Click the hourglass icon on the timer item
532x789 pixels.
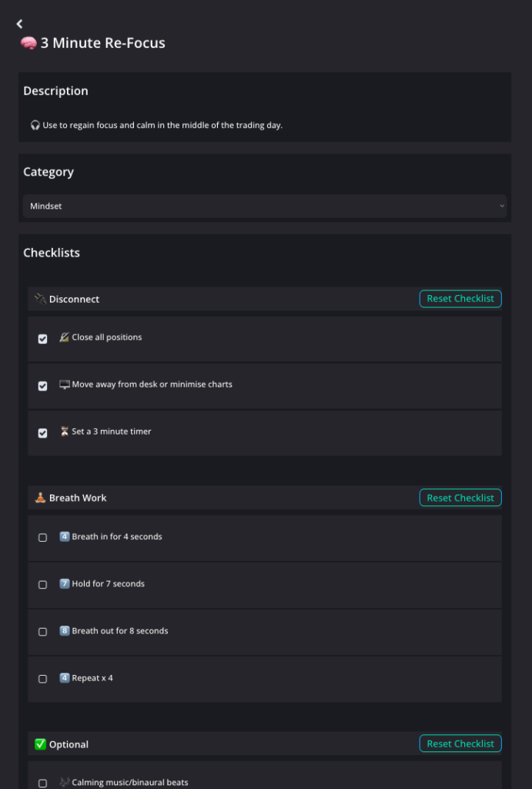click(65, 431)
